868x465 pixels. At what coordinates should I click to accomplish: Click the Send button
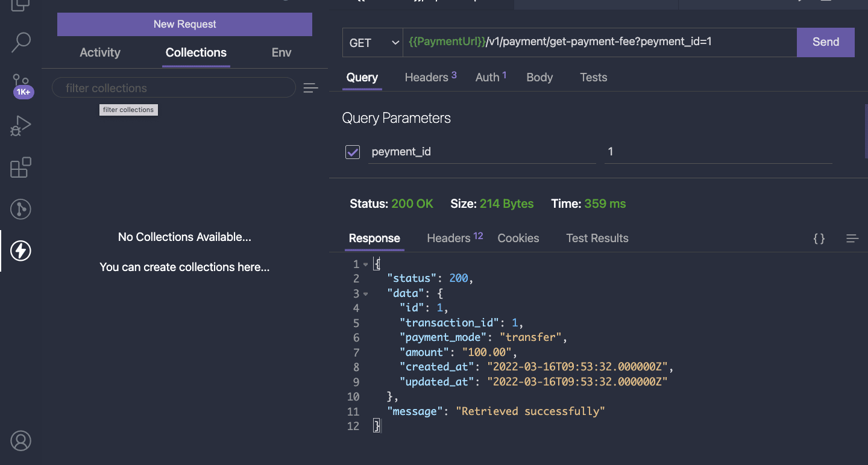click(x=826, y=42)
